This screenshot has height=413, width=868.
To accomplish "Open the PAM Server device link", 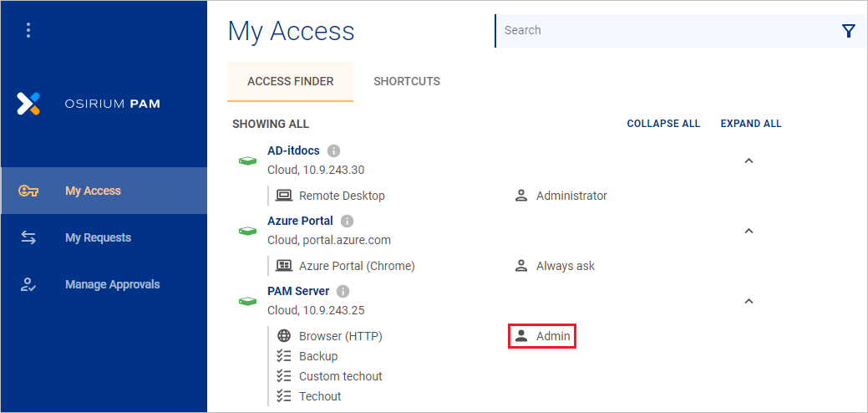I will pos(298,291).
